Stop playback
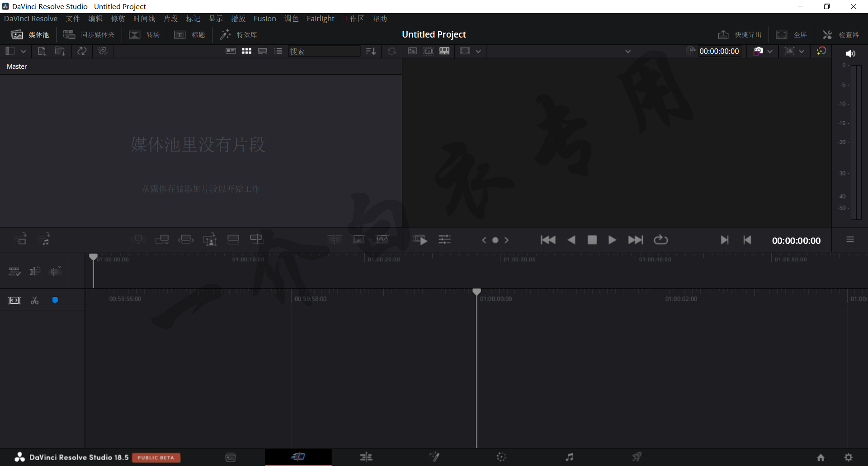 pos(592,240)
